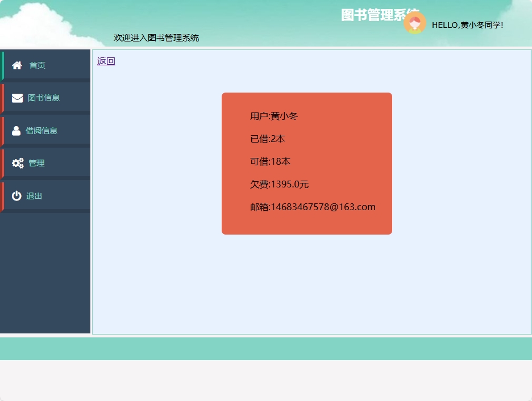Open the user avatar in the header
Image resolution: width=532 pixels, height=401 pixels.
(415, 23)
